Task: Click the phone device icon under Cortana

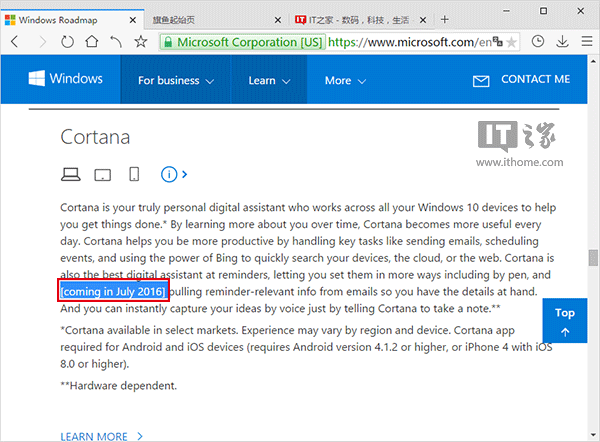Action: tap(134, 174)
